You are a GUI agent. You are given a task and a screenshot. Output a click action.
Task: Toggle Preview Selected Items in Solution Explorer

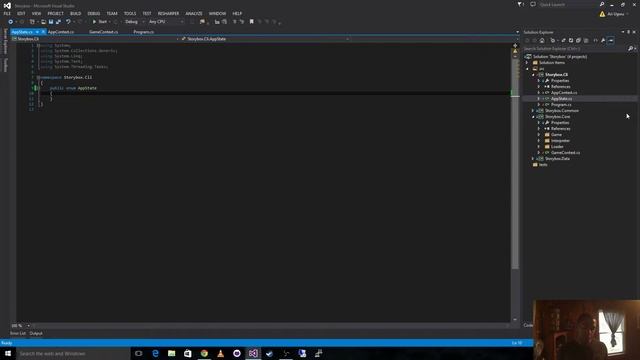(x=611, y=40)
